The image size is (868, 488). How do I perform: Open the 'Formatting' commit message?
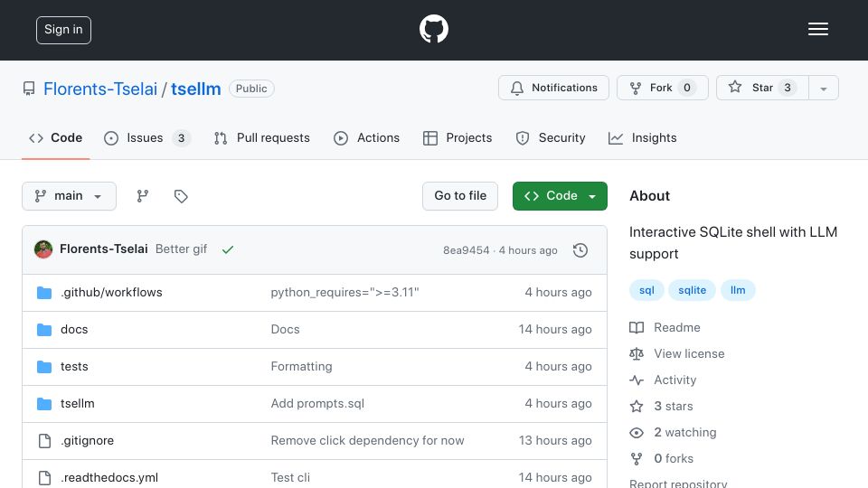pyautogui.click(x=302, y=366)
